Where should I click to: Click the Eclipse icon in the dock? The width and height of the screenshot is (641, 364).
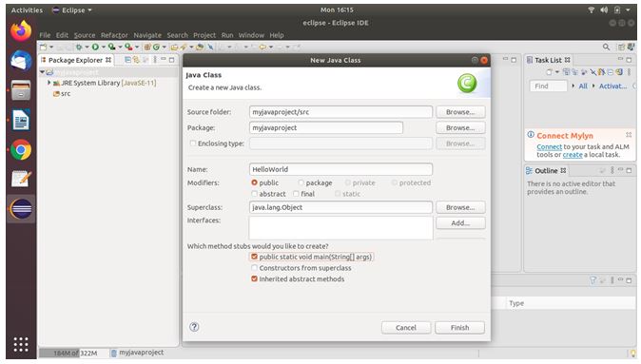point(21,209)
